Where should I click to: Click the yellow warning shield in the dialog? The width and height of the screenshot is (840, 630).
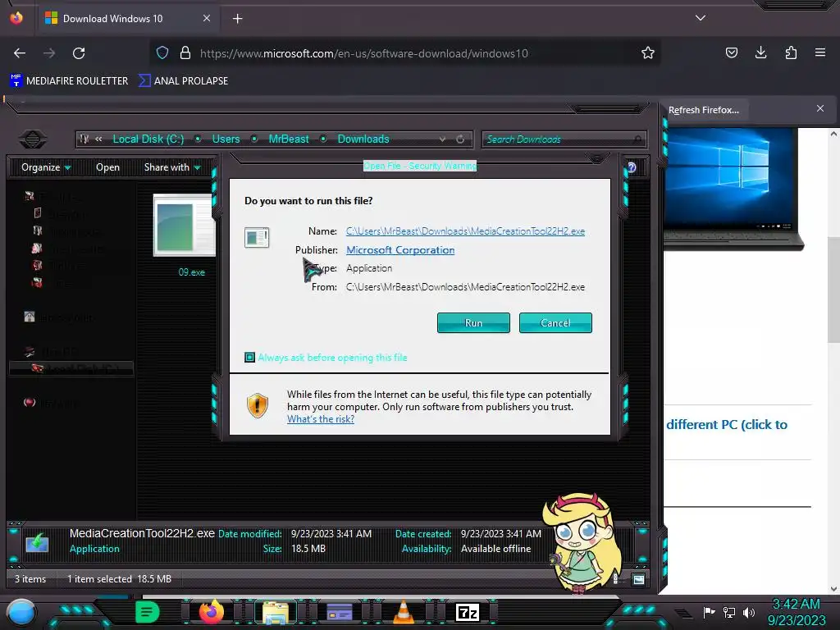[257, 405]
